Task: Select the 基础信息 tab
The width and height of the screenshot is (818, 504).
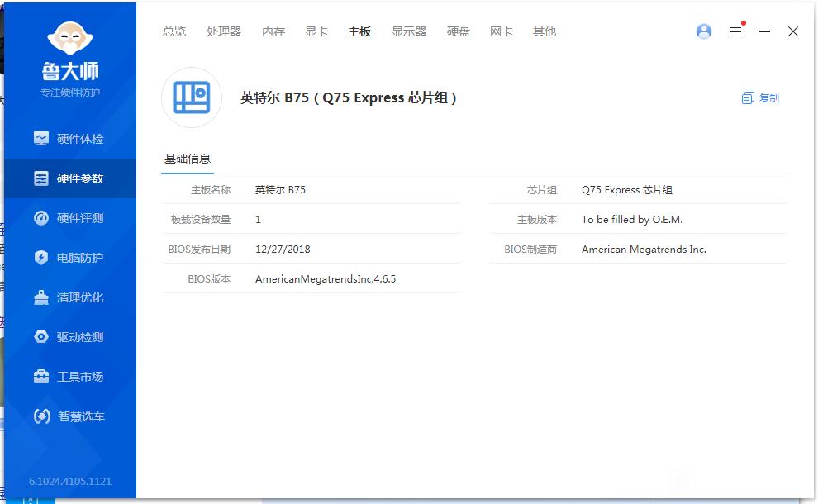Action: point(188,159)
